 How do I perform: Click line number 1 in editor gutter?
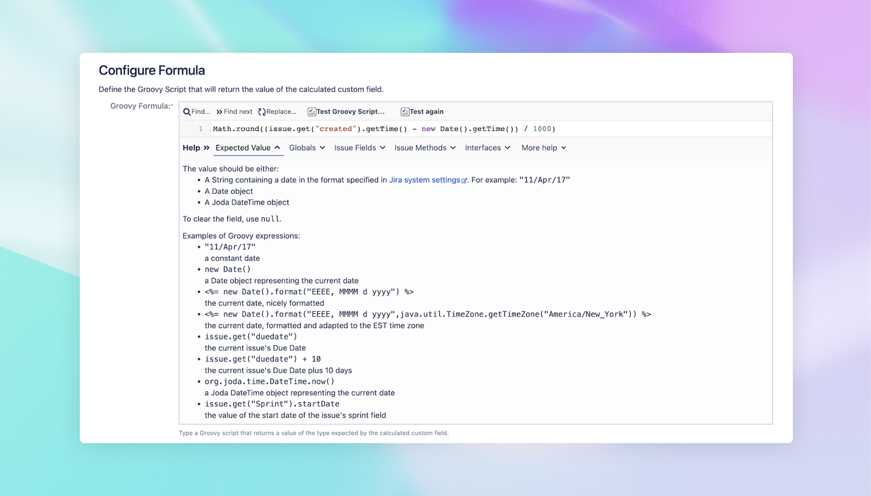[201, 129]
